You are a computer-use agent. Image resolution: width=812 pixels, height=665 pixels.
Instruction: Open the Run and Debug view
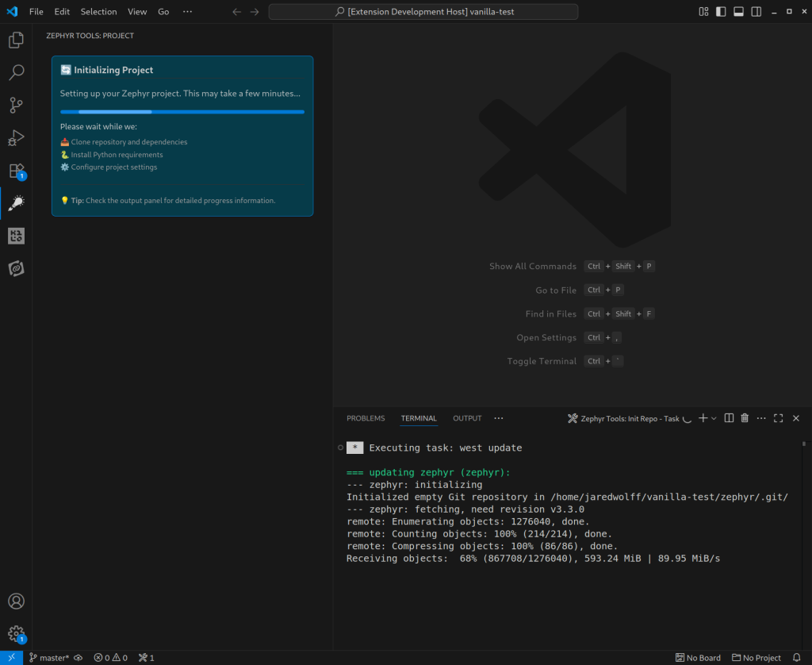[x=16, y=138]
